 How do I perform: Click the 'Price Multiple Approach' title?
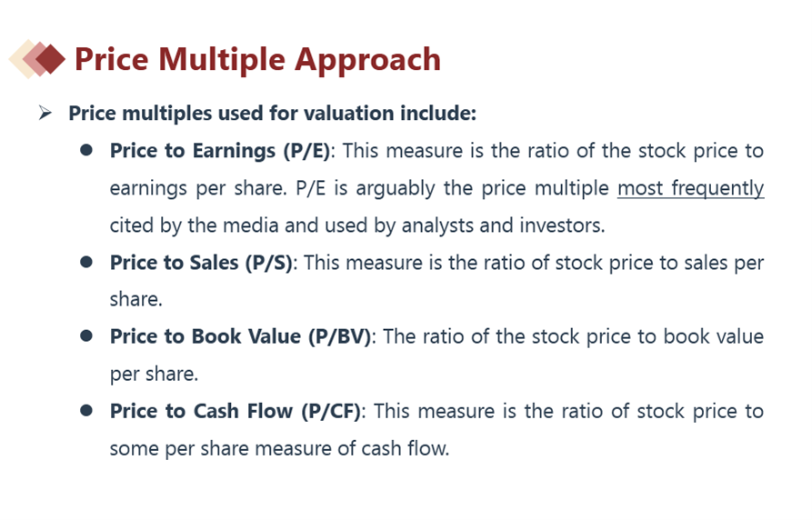[x=257, y=59]
